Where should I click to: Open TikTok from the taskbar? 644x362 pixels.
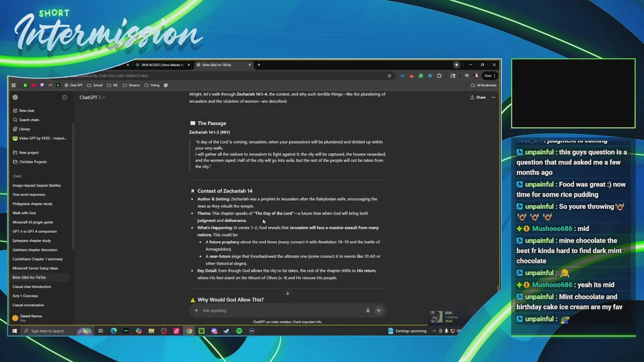pyautogui.click(x=176, y=331)
